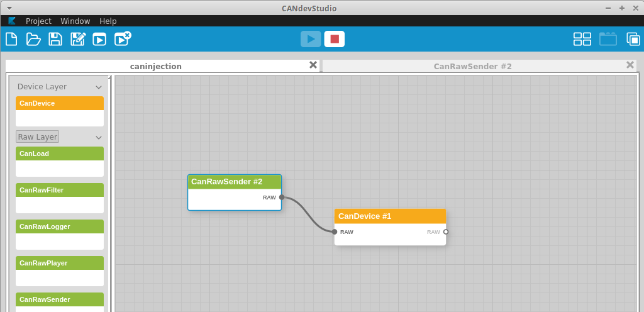Screen dimensions: 644x312
Task: Stop the simulation with red square
Action: [335, 39]
